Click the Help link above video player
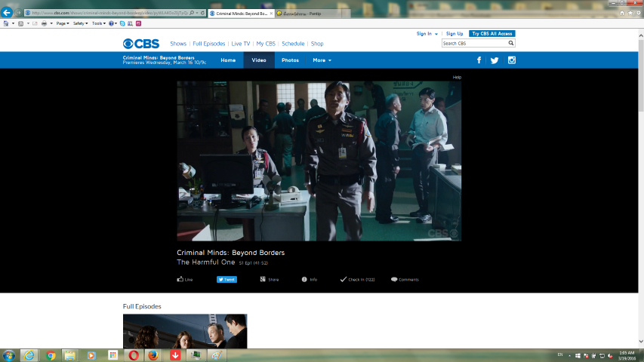The image size is (644, 362). pos(457,77)
